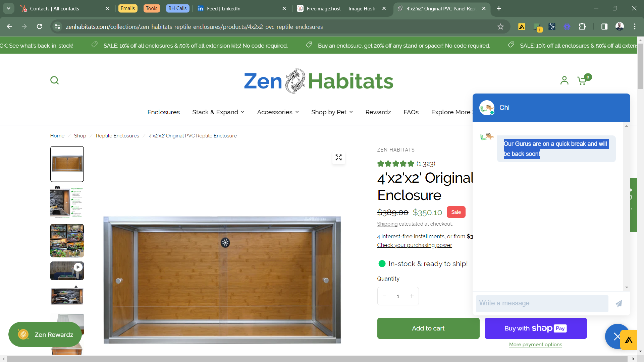Select the first enclosure thumbnail

[67, 164]
